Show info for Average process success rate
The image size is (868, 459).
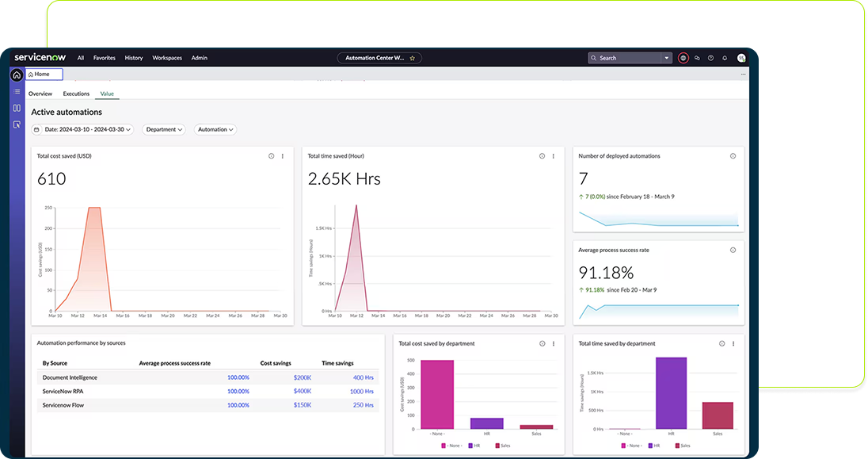(x=733, y=250)
